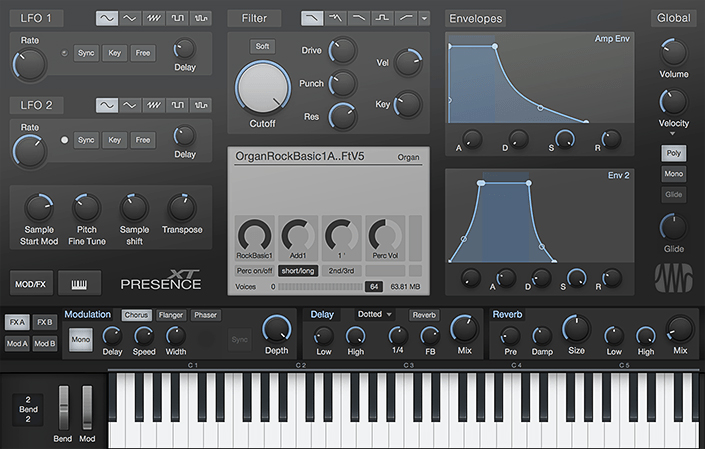This screenshot has height=449, width=705.
Task: Click the Modulation Mono button
Action: (x=80, y=340)
